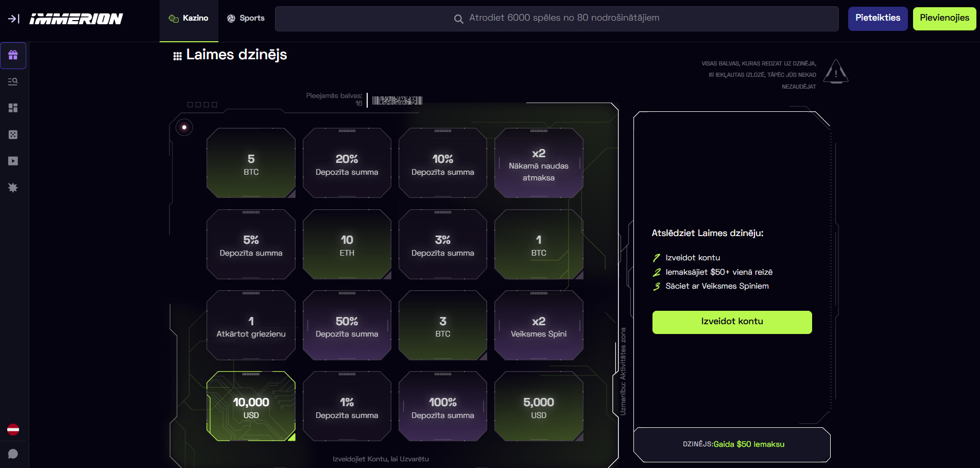Select the dice games sidebar icon

[x=13, y=135]
